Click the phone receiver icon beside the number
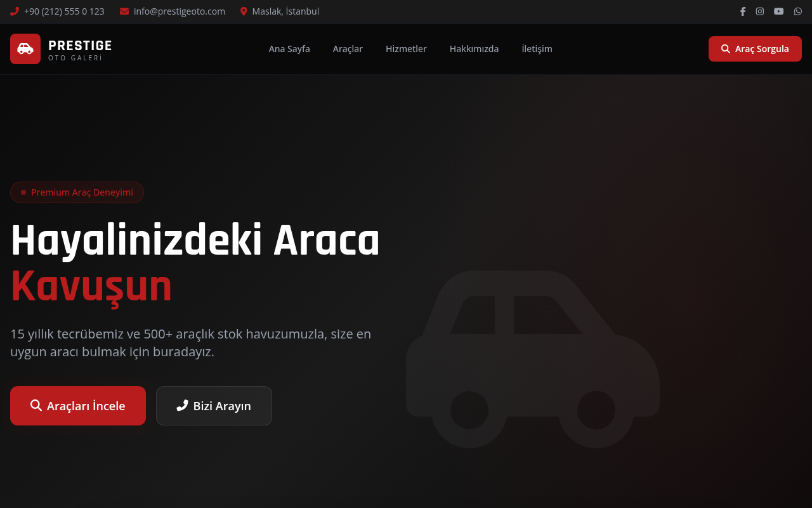Screen dimensions: 812x508 coord(14,11)
